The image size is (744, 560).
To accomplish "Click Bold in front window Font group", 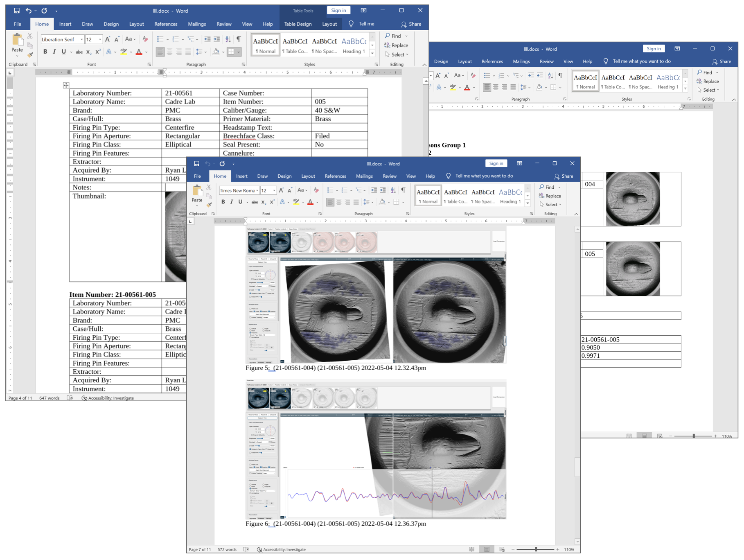I will (x=223, y=202).
